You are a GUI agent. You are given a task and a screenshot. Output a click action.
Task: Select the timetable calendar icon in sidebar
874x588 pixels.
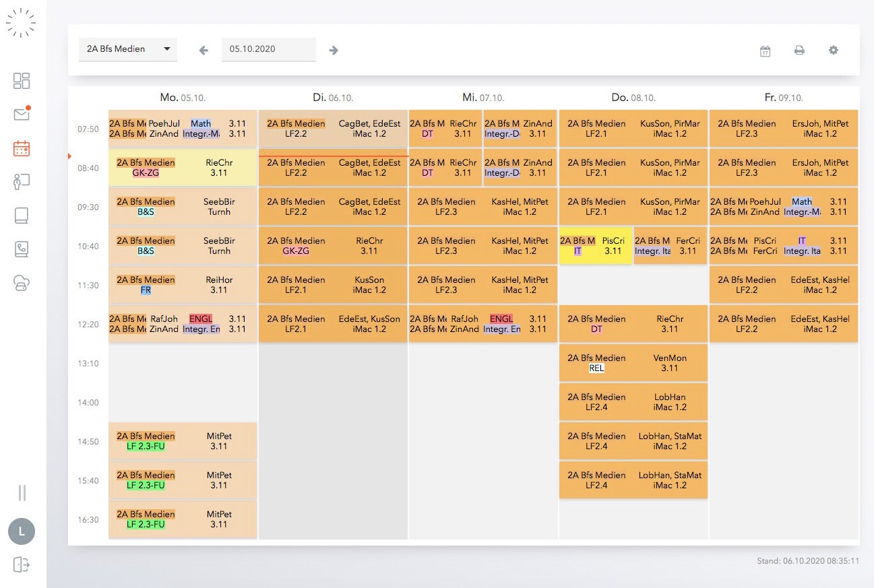tap(22, 148)
